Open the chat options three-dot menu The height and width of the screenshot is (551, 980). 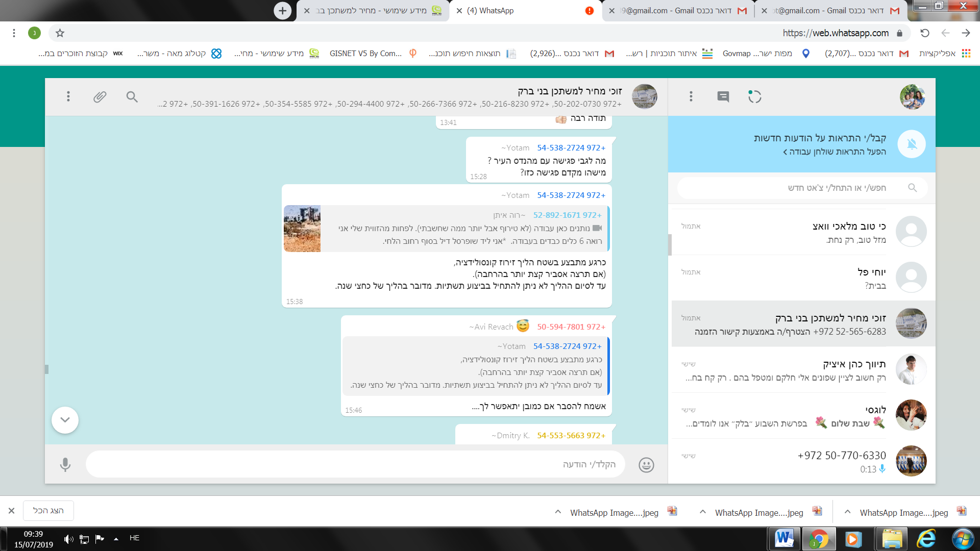click(68, 96)
